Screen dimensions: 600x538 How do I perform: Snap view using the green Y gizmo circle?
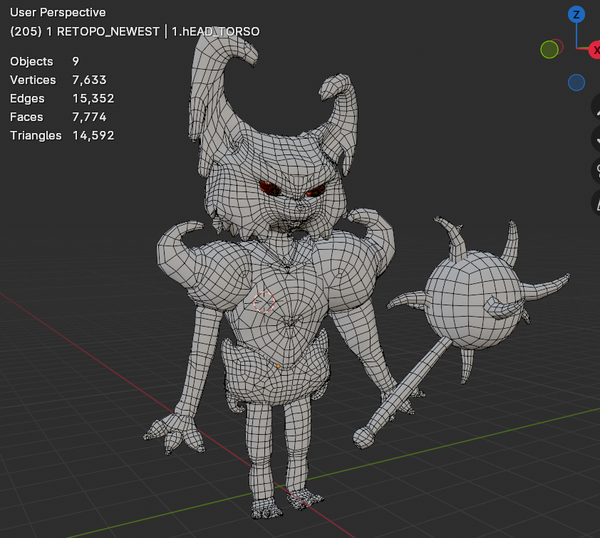(x=550, y=49)
